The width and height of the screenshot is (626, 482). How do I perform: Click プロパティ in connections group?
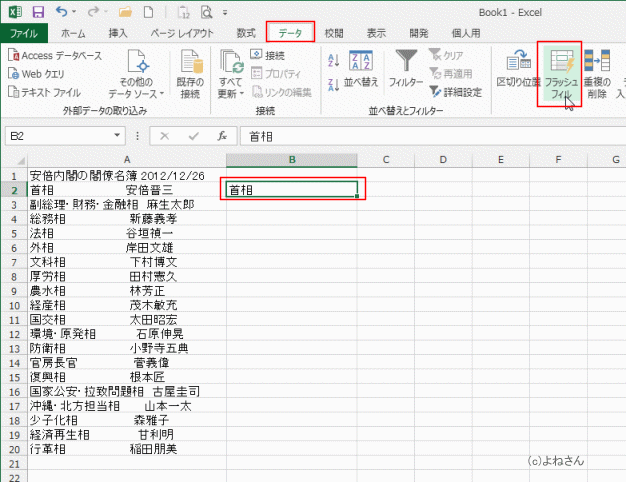pyautogui.click(x=276, y=73)
